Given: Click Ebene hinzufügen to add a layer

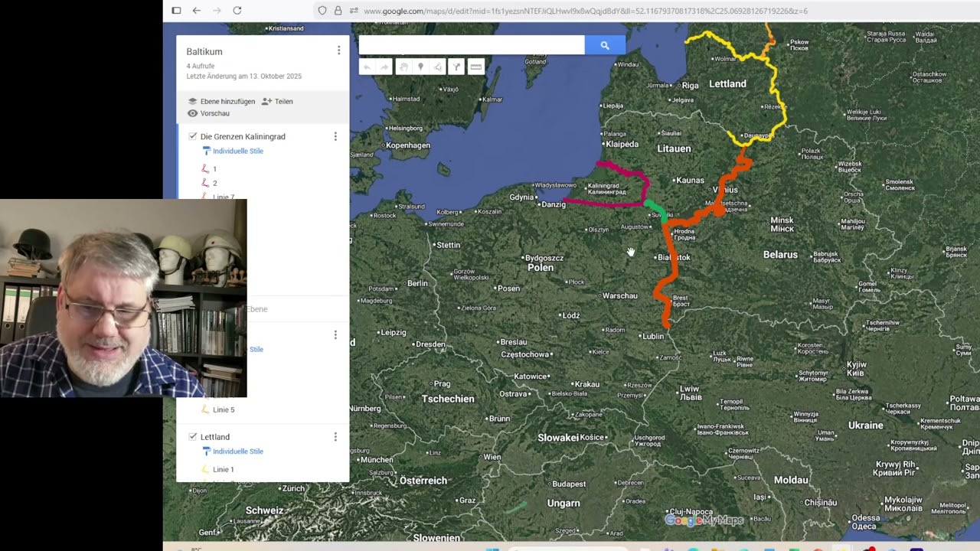Looking at the screenshot, I should click(227, 101).
